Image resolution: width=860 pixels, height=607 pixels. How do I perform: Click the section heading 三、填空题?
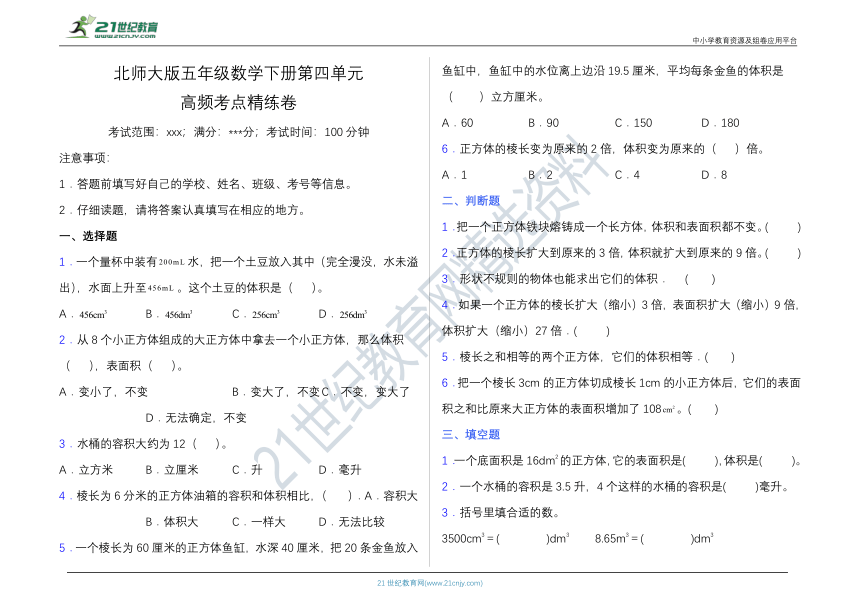[471, 435]
